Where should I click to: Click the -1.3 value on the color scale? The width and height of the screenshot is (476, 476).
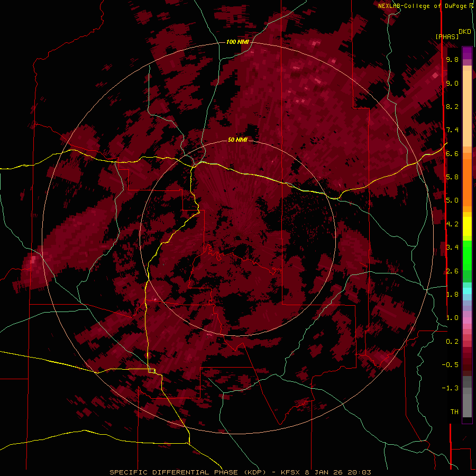(450, 388)
